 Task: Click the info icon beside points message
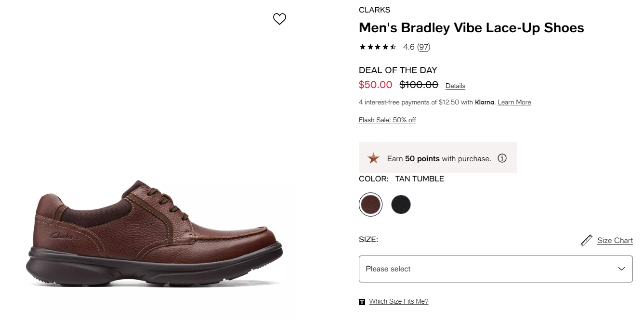tap(502, 158)
